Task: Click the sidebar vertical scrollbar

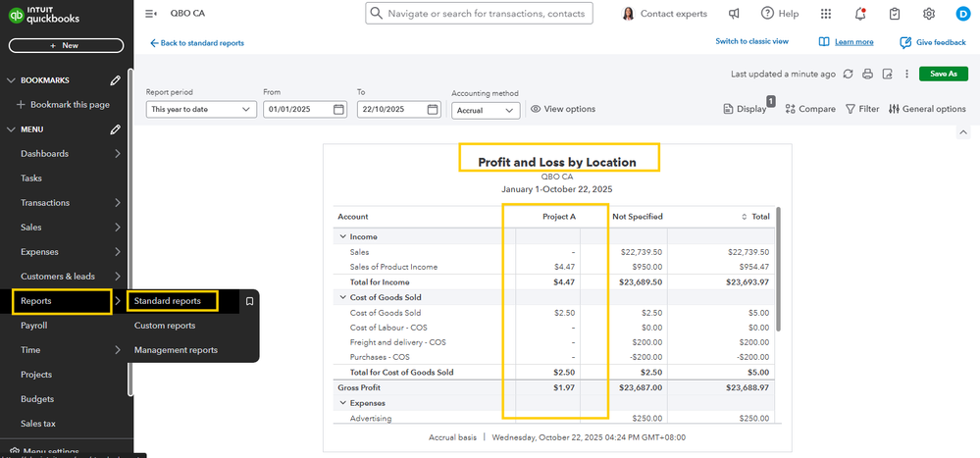Action: (x=130, y=231)
